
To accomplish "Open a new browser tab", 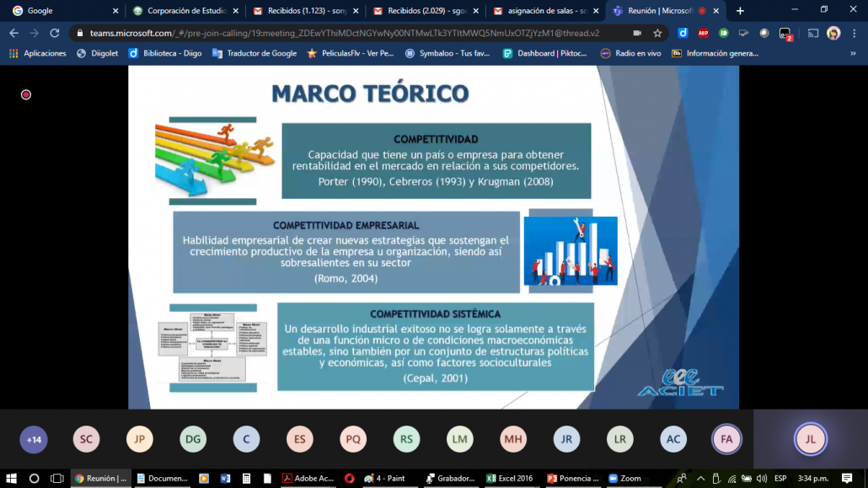I will [740, 10].
